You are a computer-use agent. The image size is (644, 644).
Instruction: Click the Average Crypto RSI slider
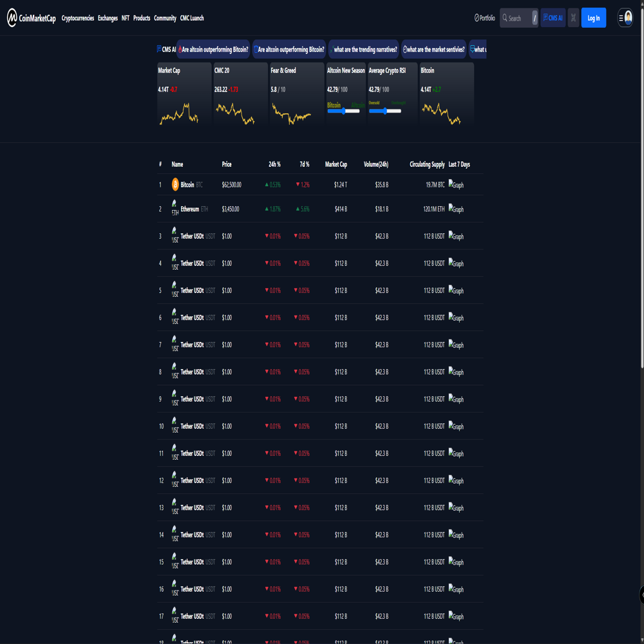pos(385,111)
